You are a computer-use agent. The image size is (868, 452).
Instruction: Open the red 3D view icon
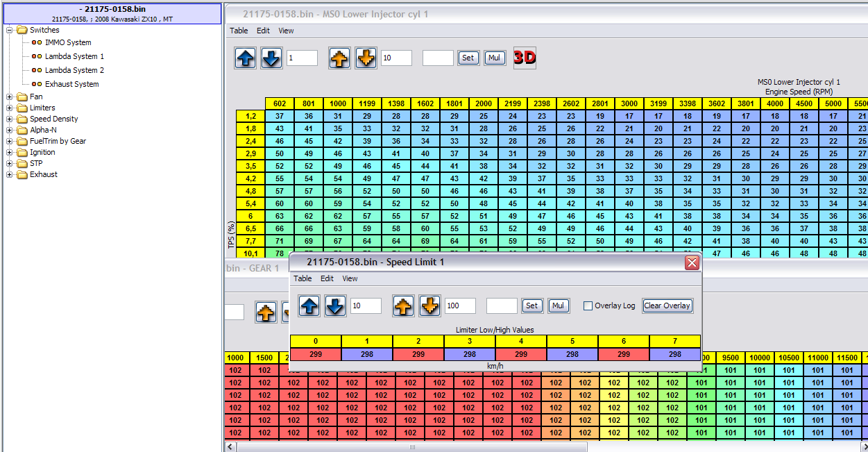tap(525, 58)
